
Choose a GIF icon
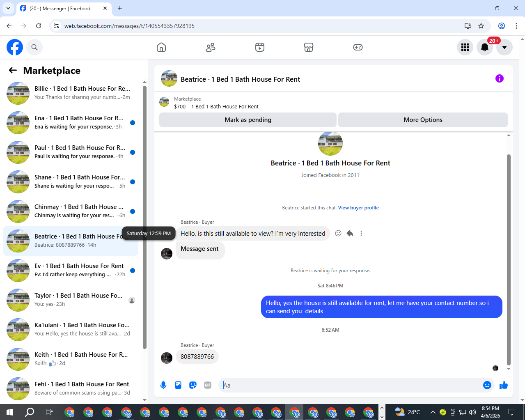click(208, 385)
